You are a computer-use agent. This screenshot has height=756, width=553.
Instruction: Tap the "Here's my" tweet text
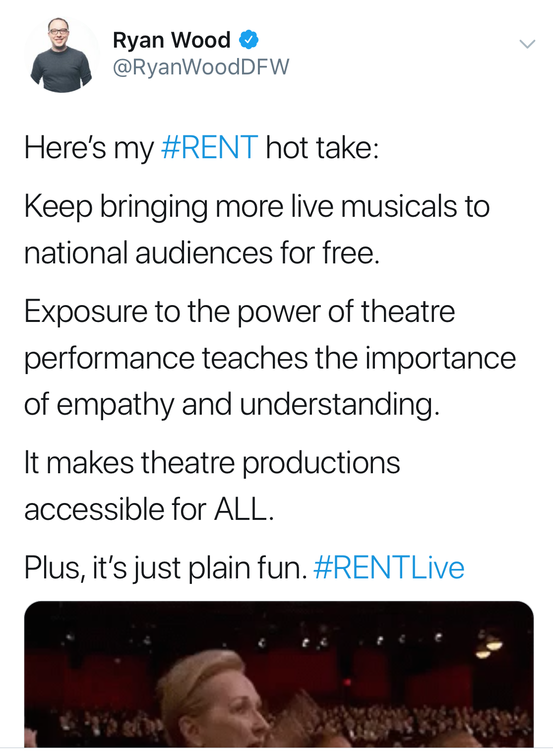pos(89,147)
